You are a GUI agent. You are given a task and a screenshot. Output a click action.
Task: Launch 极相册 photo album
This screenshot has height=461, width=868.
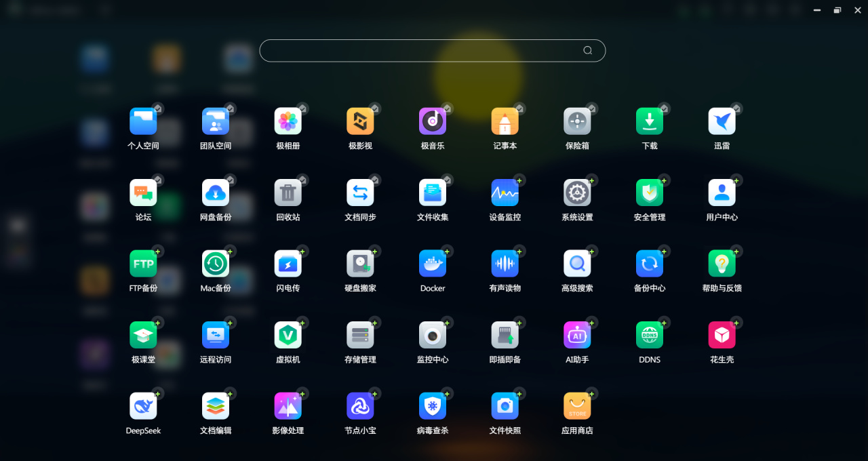(288, 121)
